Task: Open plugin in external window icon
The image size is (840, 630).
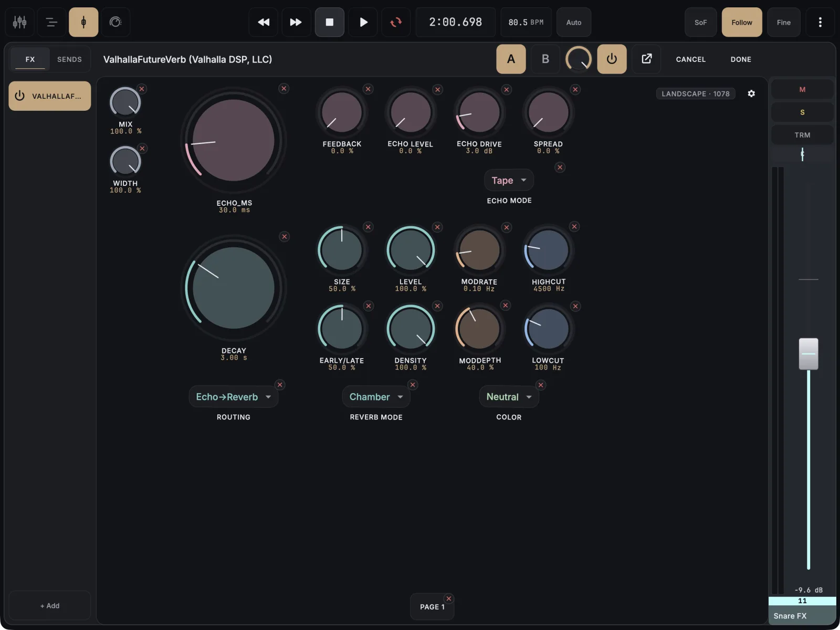Action: pyautogui.click(x=647, y=59)
